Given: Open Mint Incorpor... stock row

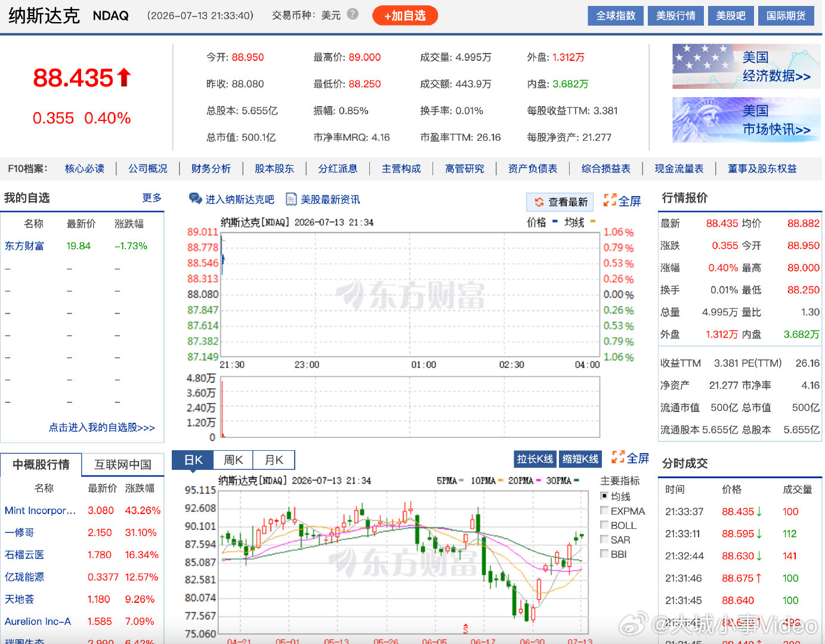Looking at the screenshot, I should click(x=82, y=510).
